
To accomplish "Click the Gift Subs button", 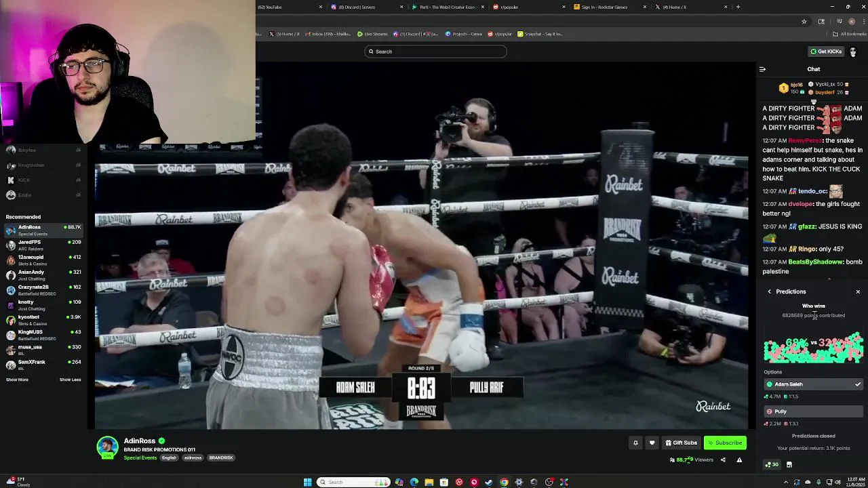I will pos(681,443).
